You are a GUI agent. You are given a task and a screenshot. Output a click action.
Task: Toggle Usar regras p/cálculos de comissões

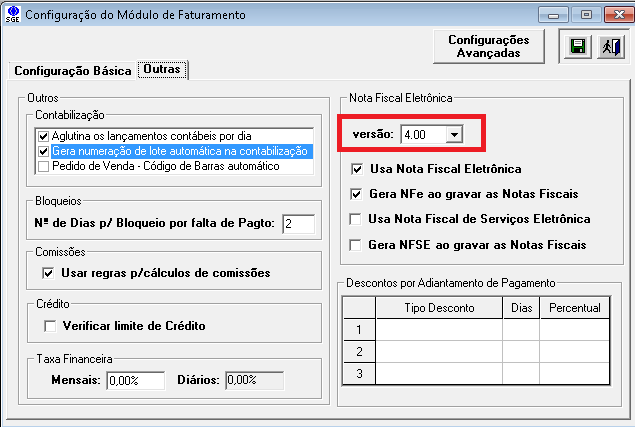pyautogui.click(x=49, y=273)
